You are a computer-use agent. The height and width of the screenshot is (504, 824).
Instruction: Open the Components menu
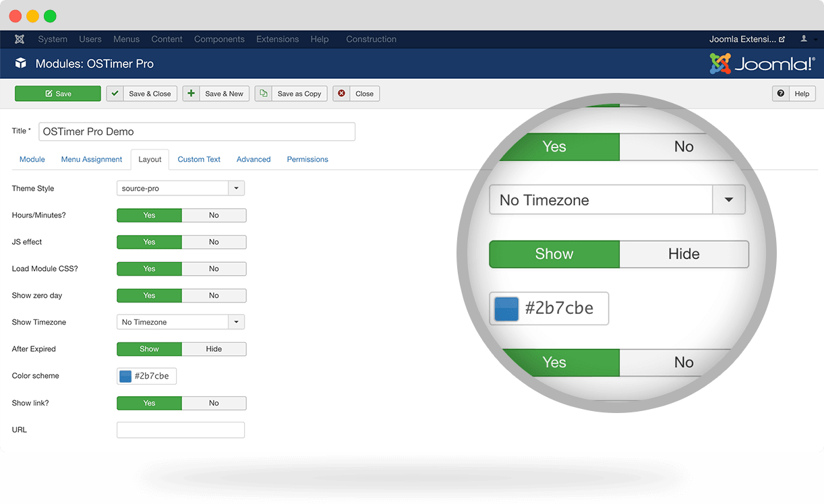point(219,39)
